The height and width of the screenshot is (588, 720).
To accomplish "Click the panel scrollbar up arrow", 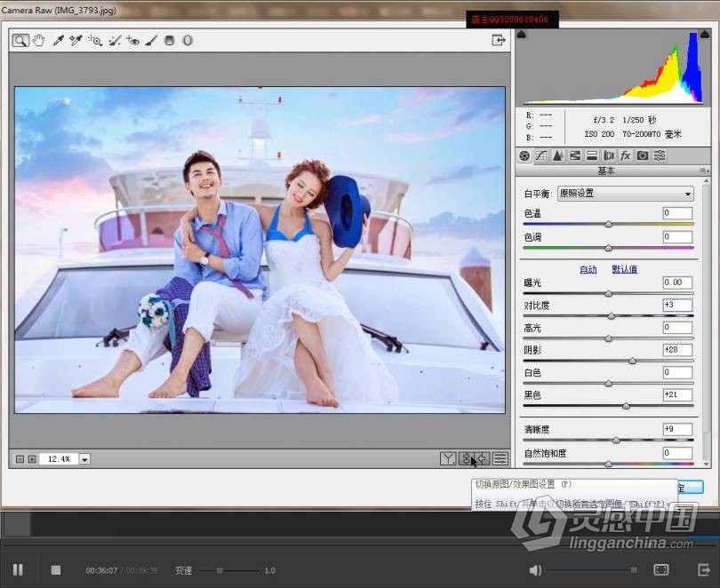I will (706, 181).
